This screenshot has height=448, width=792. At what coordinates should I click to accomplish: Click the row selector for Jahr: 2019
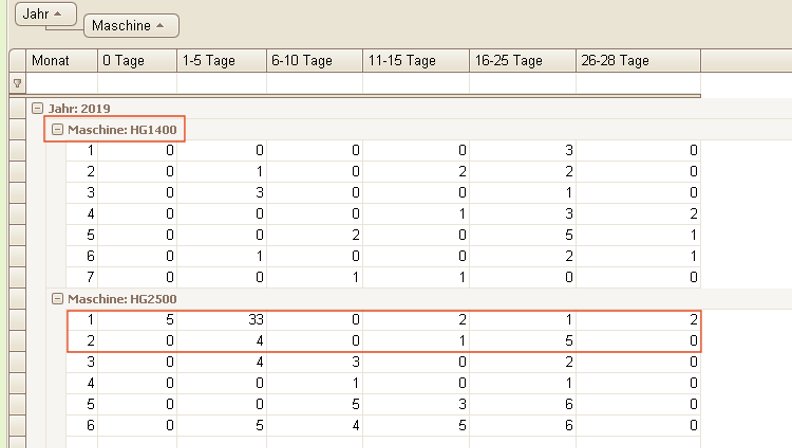tap(17, 109)
